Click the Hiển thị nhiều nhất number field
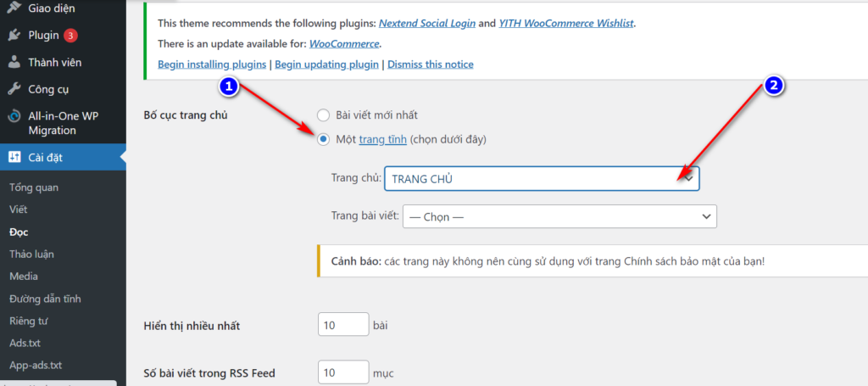 [343, 324]
